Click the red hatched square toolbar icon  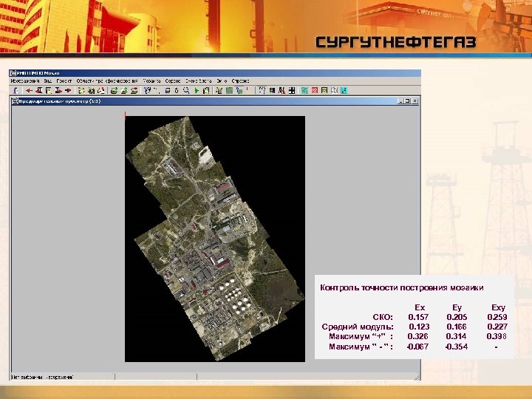tap(315, 91)
